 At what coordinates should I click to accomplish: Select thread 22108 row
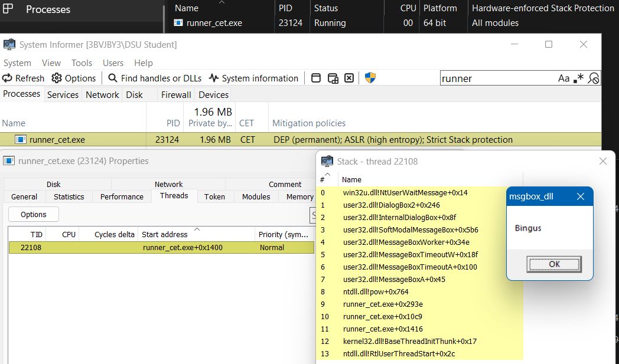pos(161,247)
